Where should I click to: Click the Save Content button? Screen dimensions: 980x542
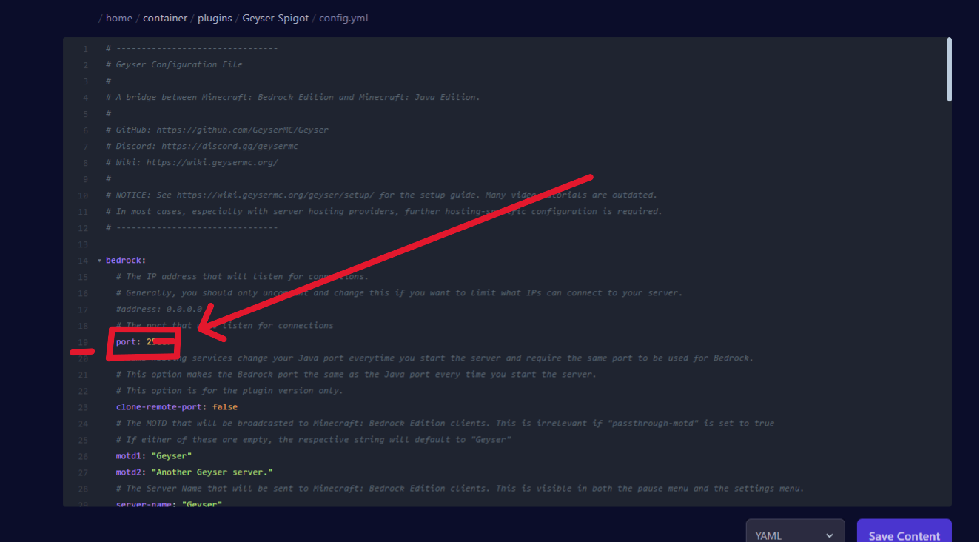tap(903, 532)
